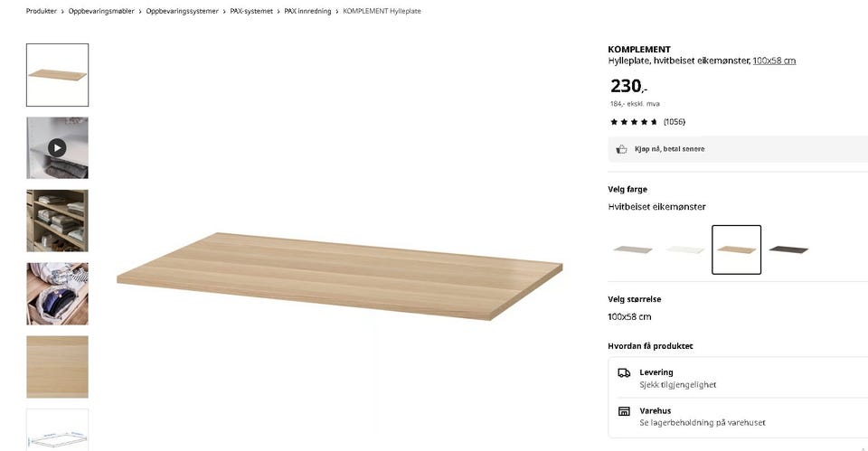Select the white shelf color swatch

coord(684,249)
